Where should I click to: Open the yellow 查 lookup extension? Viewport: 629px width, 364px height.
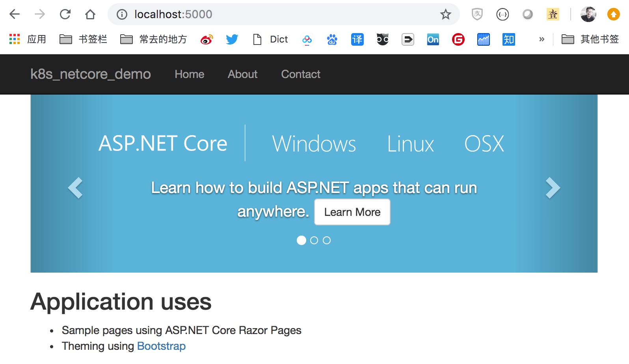pos(553,15)
